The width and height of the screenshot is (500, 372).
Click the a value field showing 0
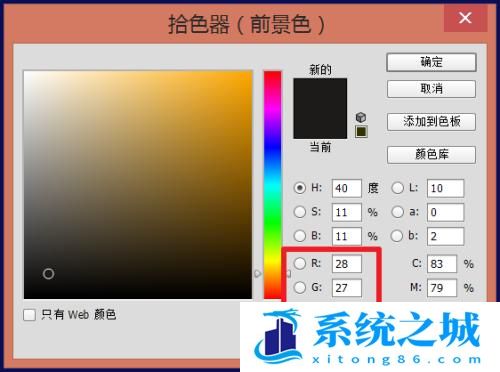click(445, 212)
